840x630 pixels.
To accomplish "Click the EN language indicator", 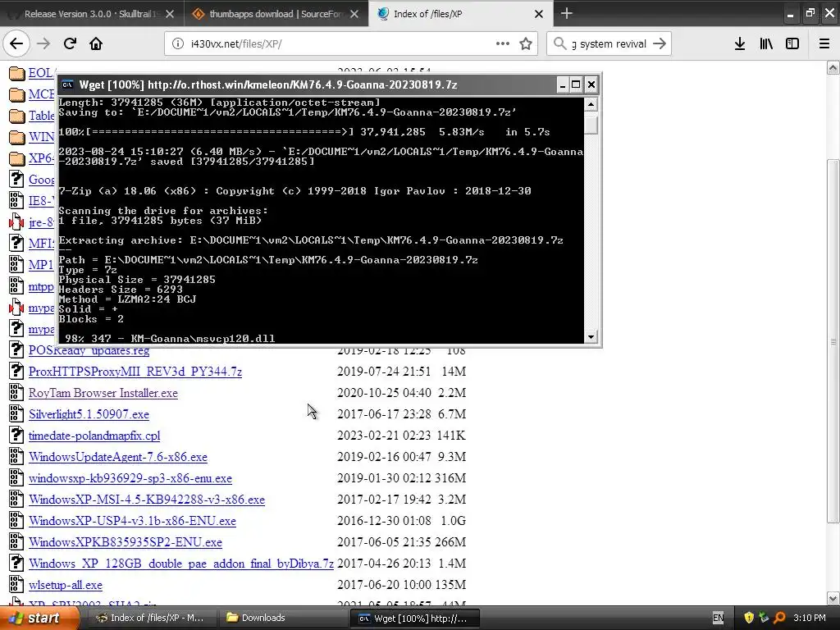I will (x=719, y=619).
